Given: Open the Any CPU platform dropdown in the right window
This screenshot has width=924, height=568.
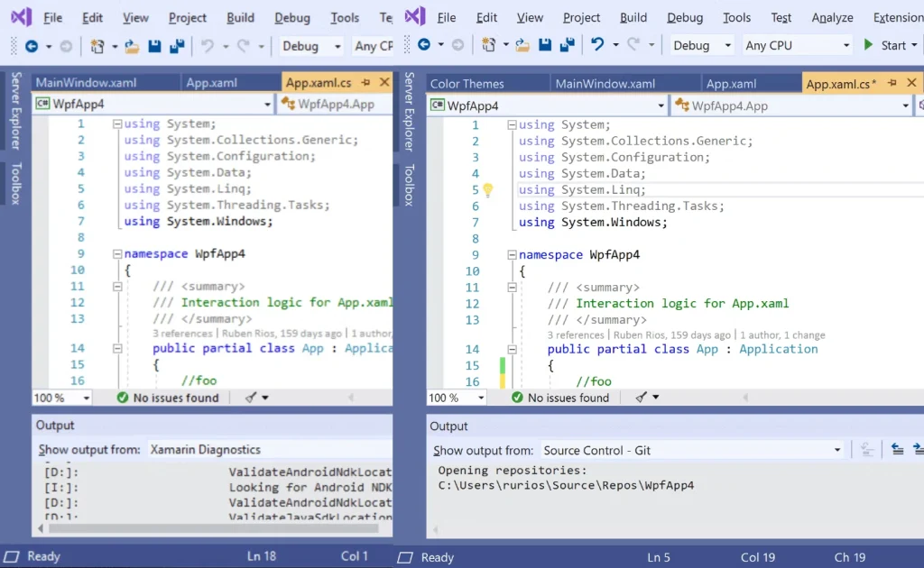Looking at the screenshot, I should coord(845,45).
